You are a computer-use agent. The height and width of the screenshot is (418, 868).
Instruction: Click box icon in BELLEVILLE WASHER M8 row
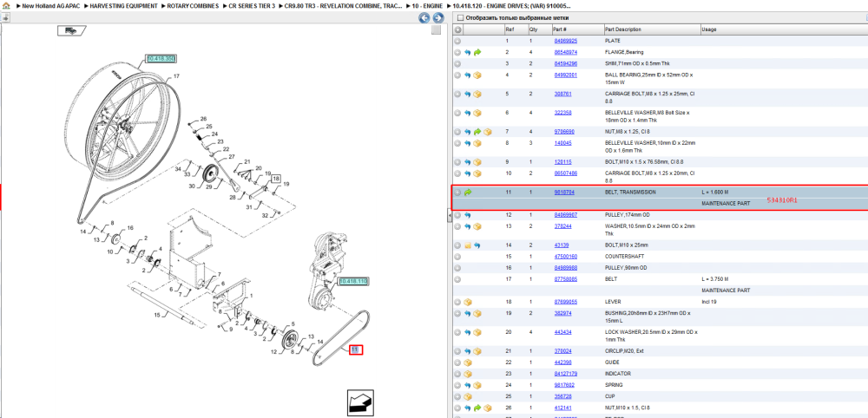pyautogui.click(x=477, y=113)
